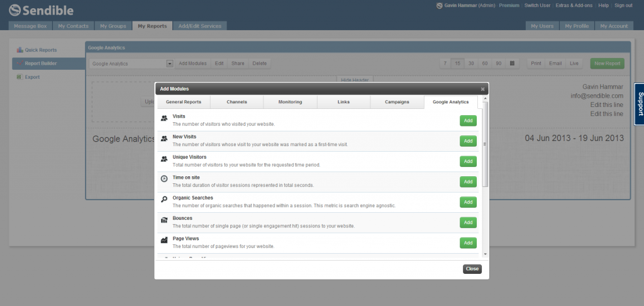Click the Unique Visitors people icon

(164, 159)
